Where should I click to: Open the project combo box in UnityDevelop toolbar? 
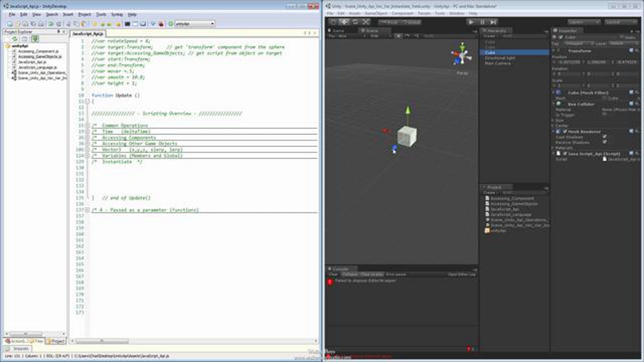pyautogui.click(x=195, y=24)
